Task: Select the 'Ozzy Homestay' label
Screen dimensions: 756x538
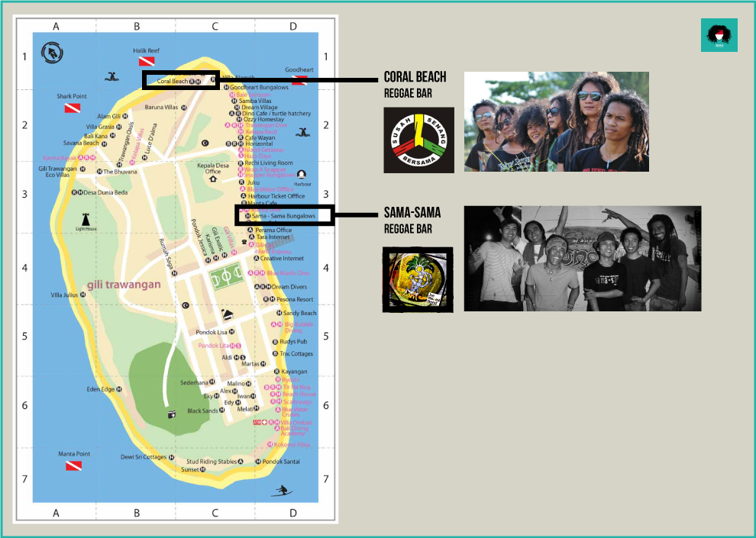Action: (x=263, y=120)
